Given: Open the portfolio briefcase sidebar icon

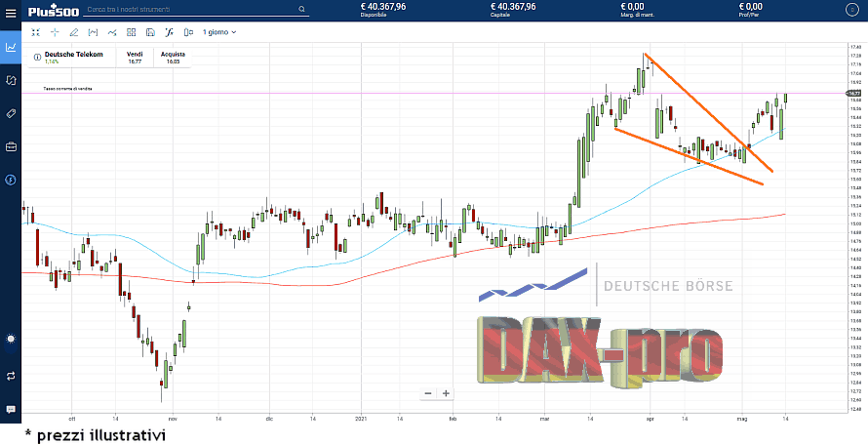Looking at the screenshot, I should click(11, 146).
